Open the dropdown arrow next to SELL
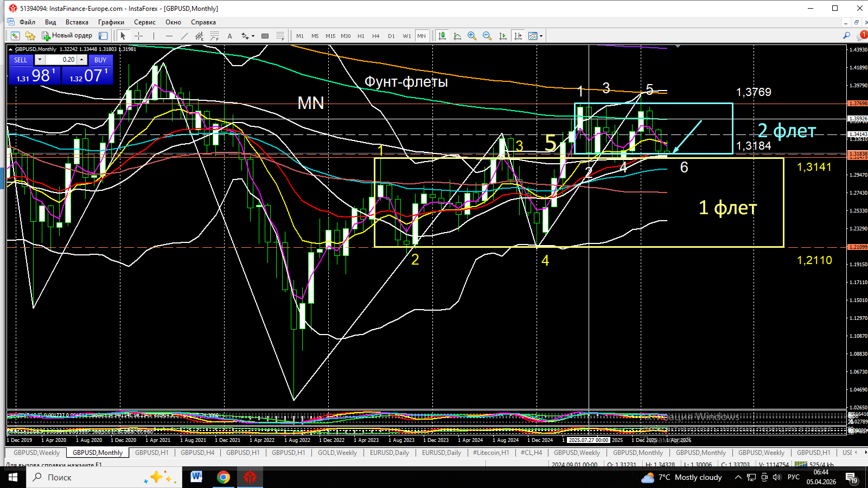The image size is (868, 488). coord(39,60)
